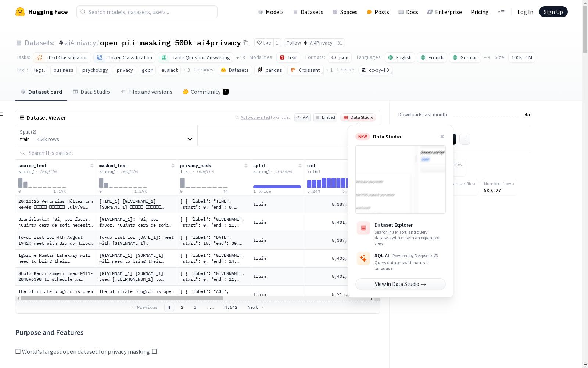Copy dataset name with the copy icon
Screen dimensions: 588x368
click(246, 43)
